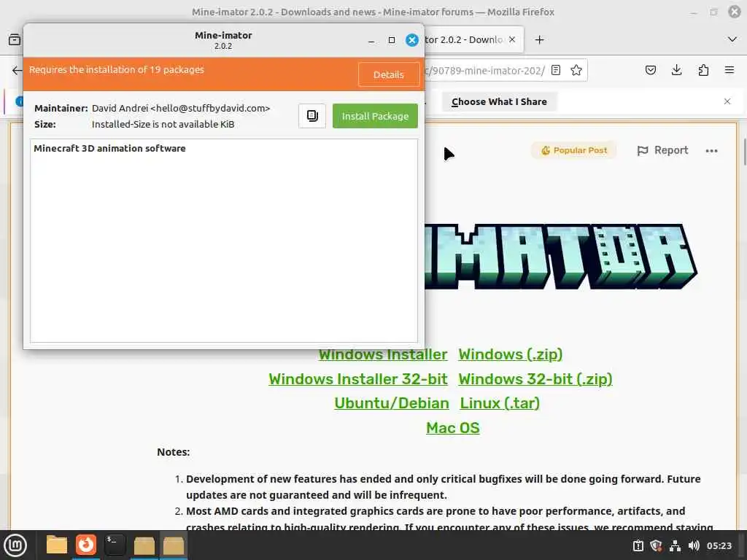Click the copy icon beside Install Package
Image resolution: width=747 pixels, height=560 pixels.
pyautogui.click(x=312, y=116)
